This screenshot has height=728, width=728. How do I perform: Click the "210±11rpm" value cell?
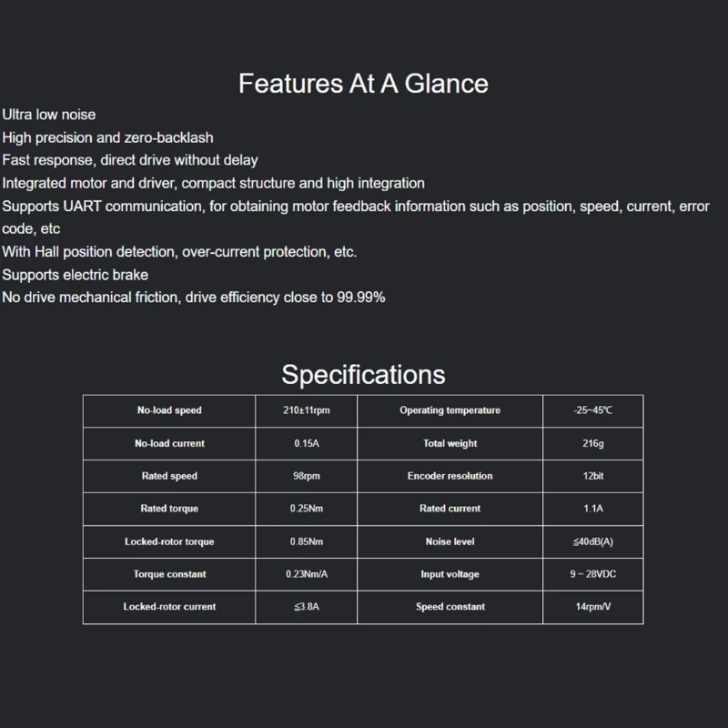click(307, 410)
